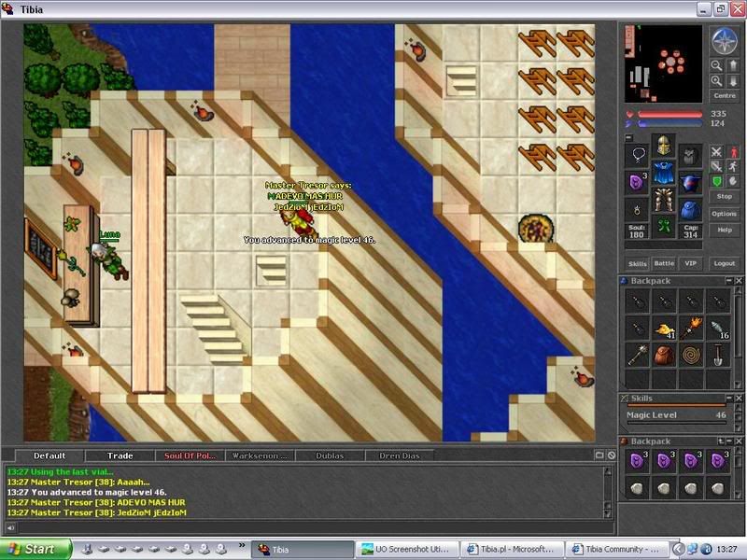Select the blue bag ammo slot

[x=690, y=209]
